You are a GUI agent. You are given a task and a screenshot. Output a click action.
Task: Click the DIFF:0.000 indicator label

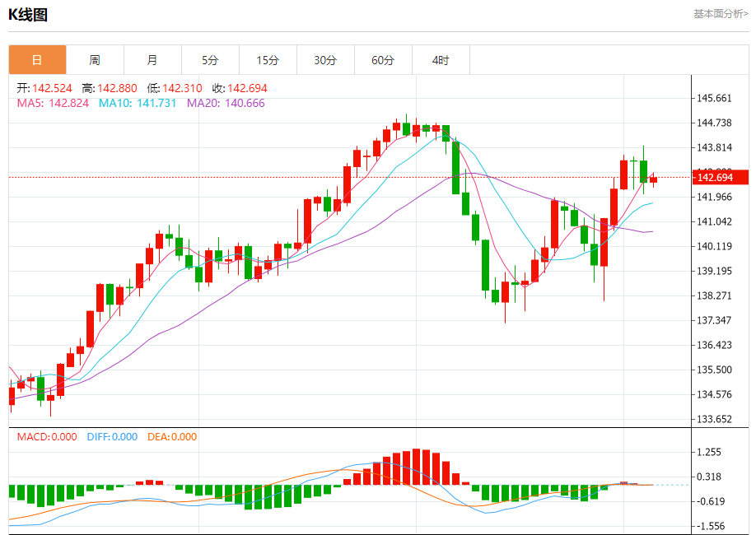[112, 437]
